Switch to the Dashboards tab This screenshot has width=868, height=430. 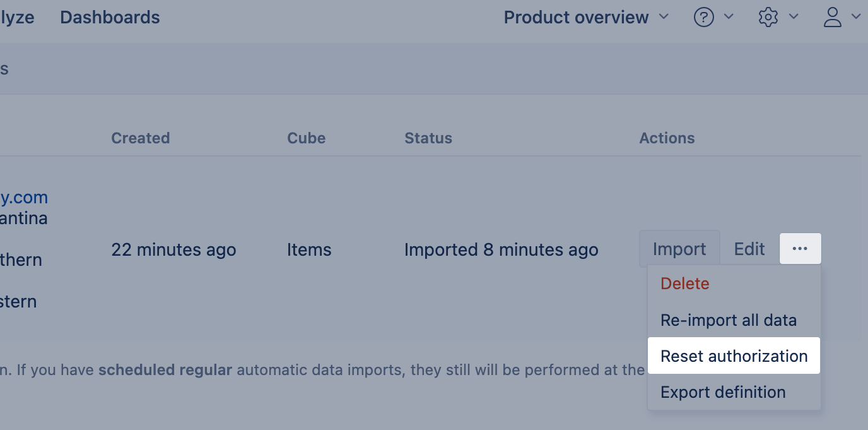pos(110,17)
